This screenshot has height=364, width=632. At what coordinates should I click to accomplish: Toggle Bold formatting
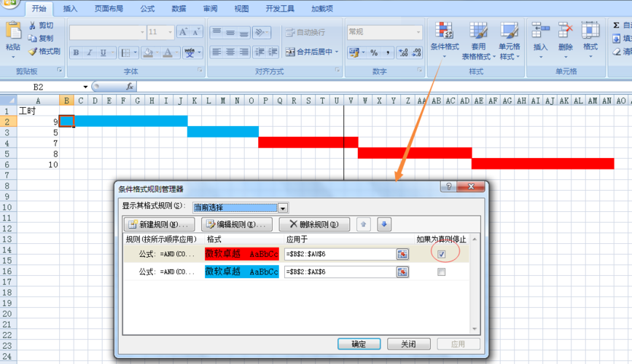[x=76, y=52]
